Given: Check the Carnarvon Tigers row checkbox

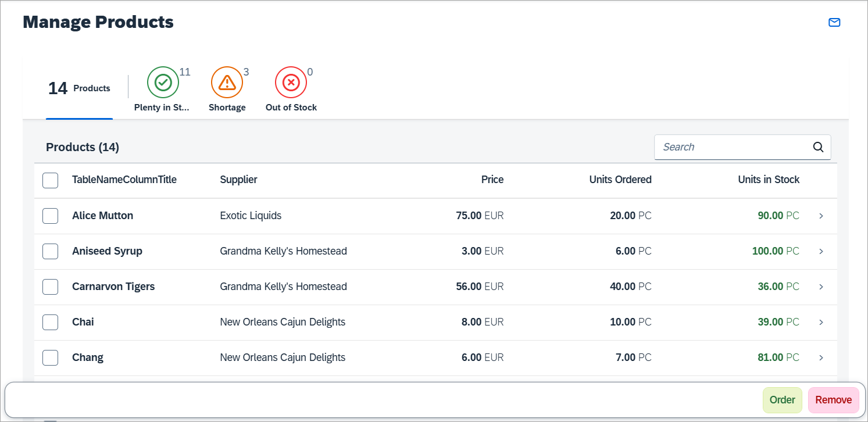Looking at the screenshot, I should coord(51,287).
